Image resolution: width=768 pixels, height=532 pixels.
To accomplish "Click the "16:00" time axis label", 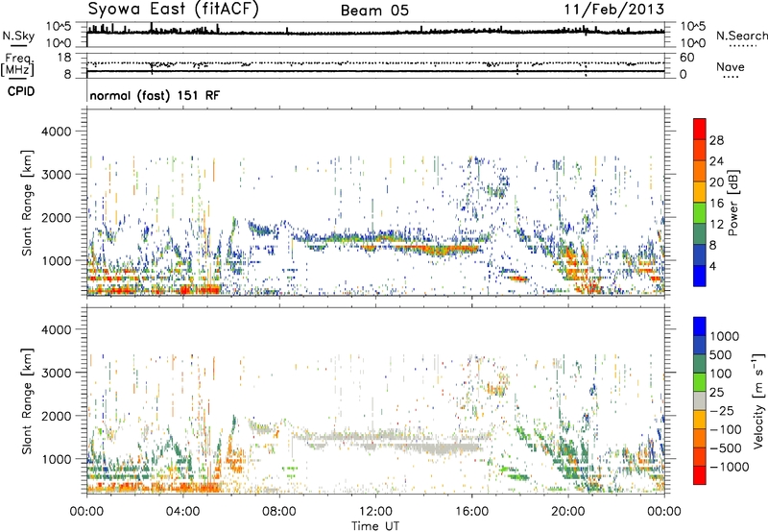I will (x=471, y=512).
